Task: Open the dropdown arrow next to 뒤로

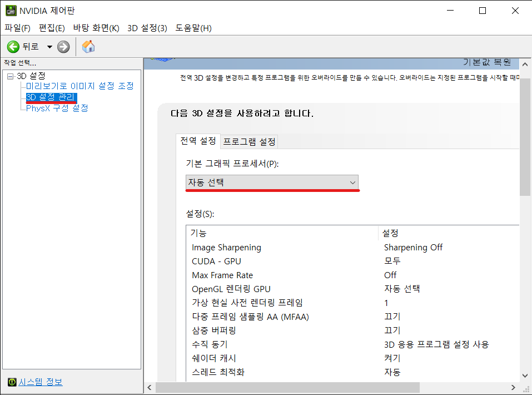Action: 49,47
